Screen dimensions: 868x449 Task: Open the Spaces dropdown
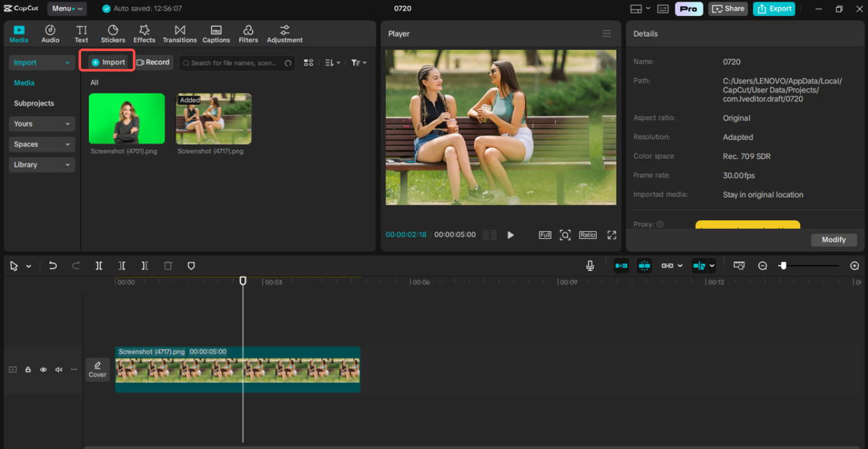pos(42,144)
